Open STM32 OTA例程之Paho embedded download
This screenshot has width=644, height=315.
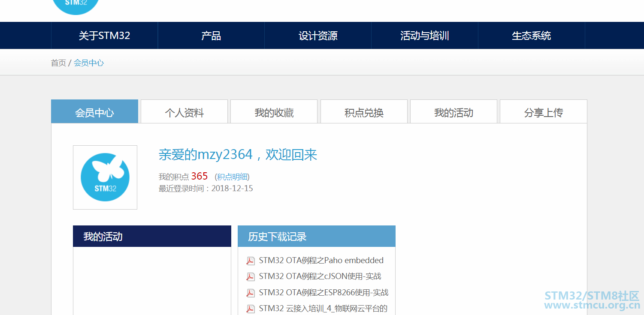[x=321, y=261]
